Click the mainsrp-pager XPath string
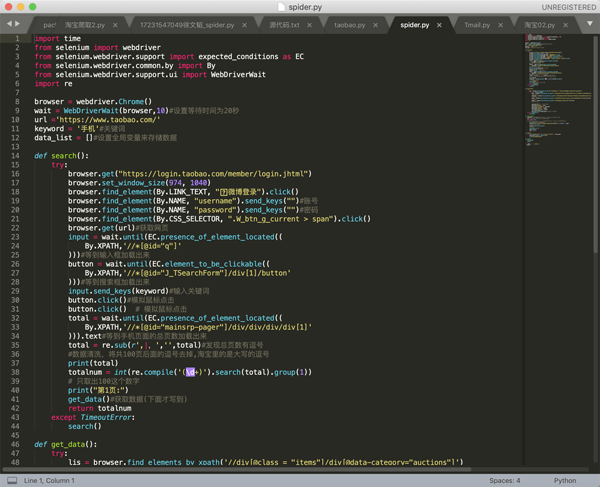The width and height of the screenshot is (600, 487). (x=218, y=327)
